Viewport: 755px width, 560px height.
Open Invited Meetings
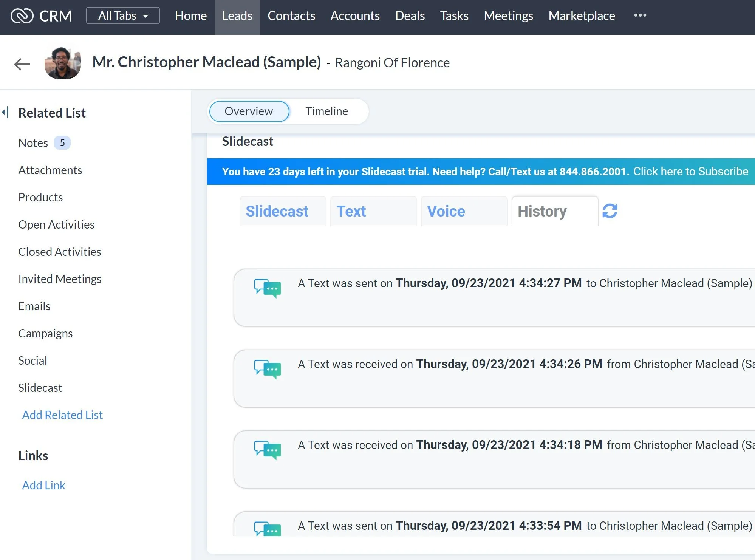coord(60,279)
